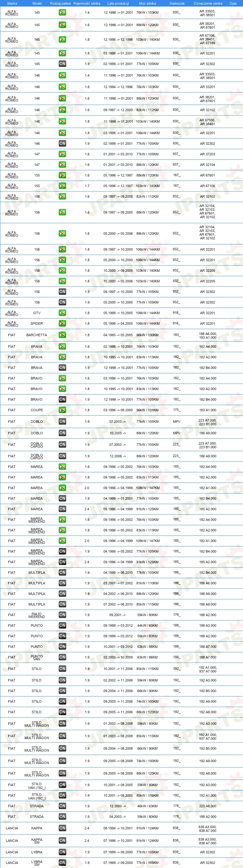
Task: Click the diesel ON icon in Punto 44kW / 60KM row
Action: point(62,625)
